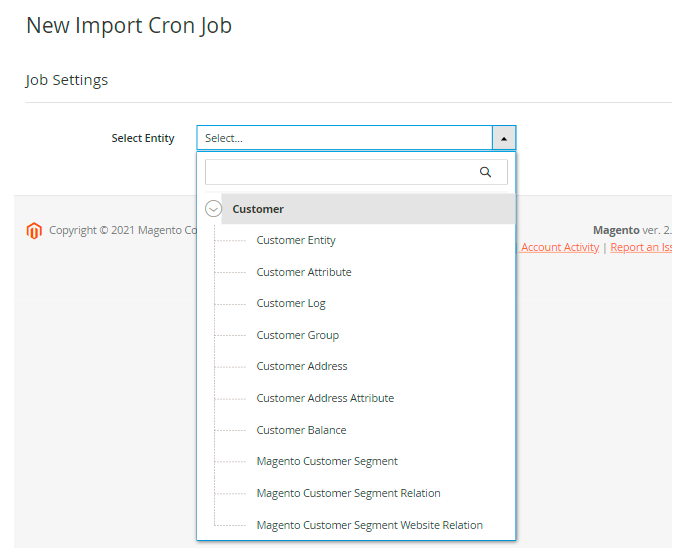Choose Magento Customer Segment Relation
The image size is (684, 548).
point(348,493)
